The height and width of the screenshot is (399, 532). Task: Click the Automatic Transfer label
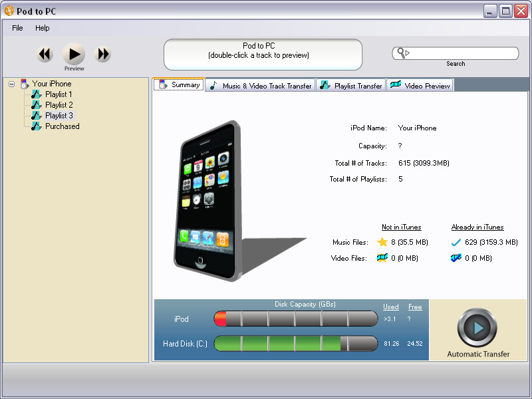478,354
